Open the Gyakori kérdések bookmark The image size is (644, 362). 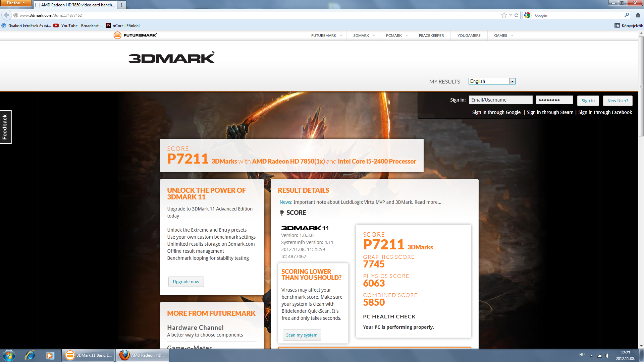click(26, 25)
